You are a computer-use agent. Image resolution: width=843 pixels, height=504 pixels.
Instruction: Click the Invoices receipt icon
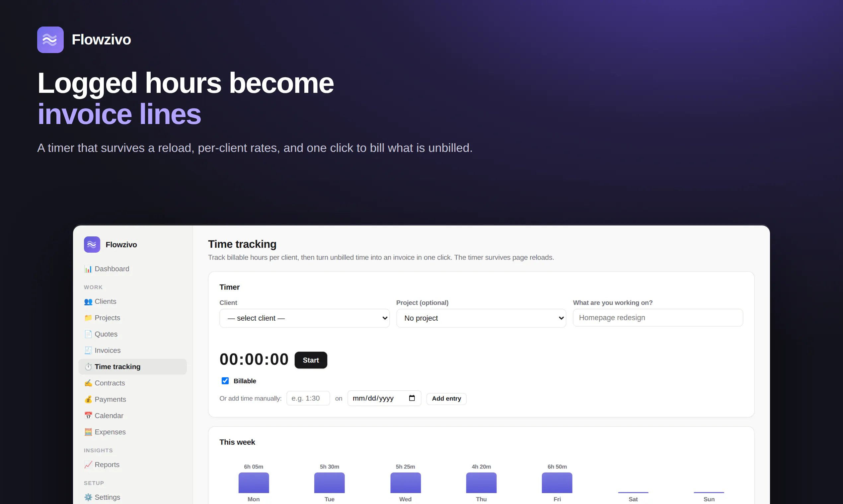coord(88,350)
